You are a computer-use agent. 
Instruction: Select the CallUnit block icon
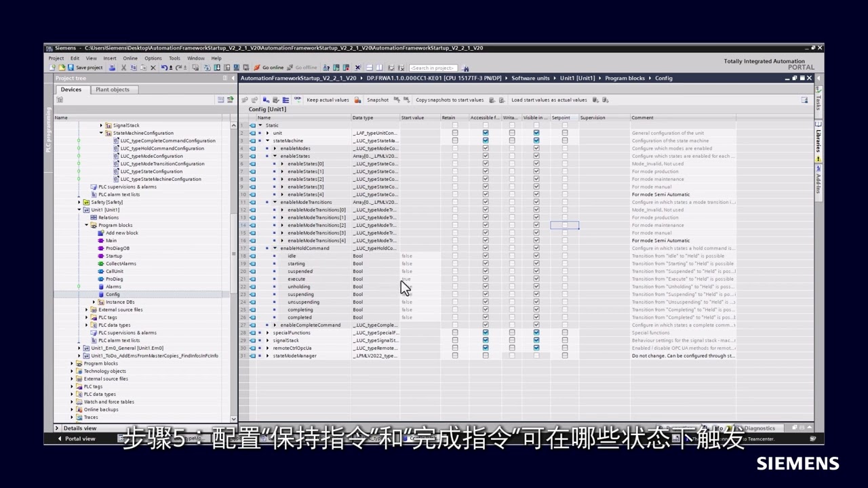tap(101, 271)
